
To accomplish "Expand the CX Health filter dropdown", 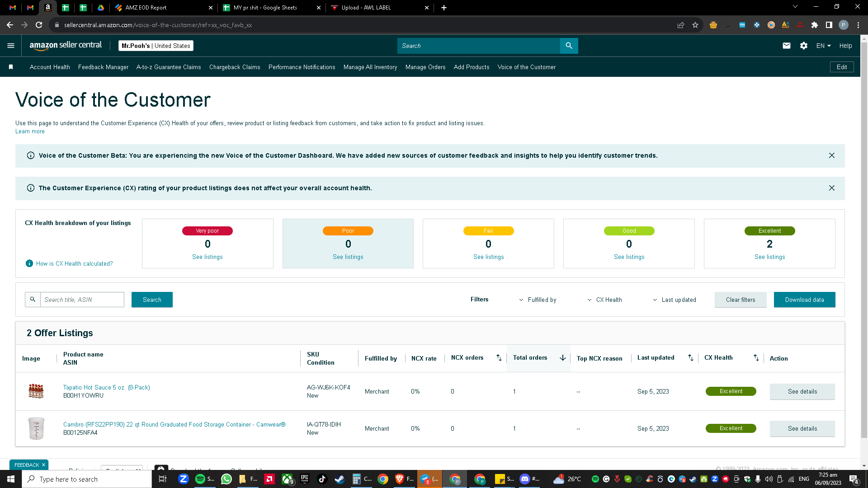I will click(x=605, y=300).
